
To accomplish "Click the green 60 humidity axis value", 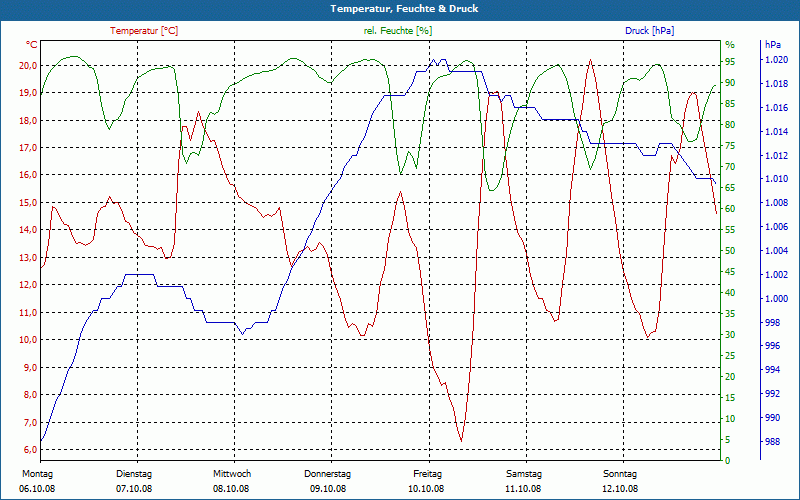I will [730, 209].
